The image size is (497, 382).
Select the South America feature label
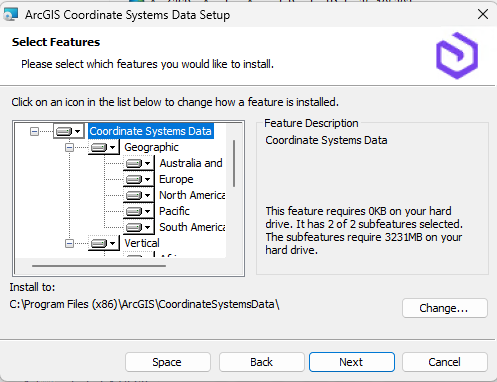pyautogui.click(x=192, y=227)
